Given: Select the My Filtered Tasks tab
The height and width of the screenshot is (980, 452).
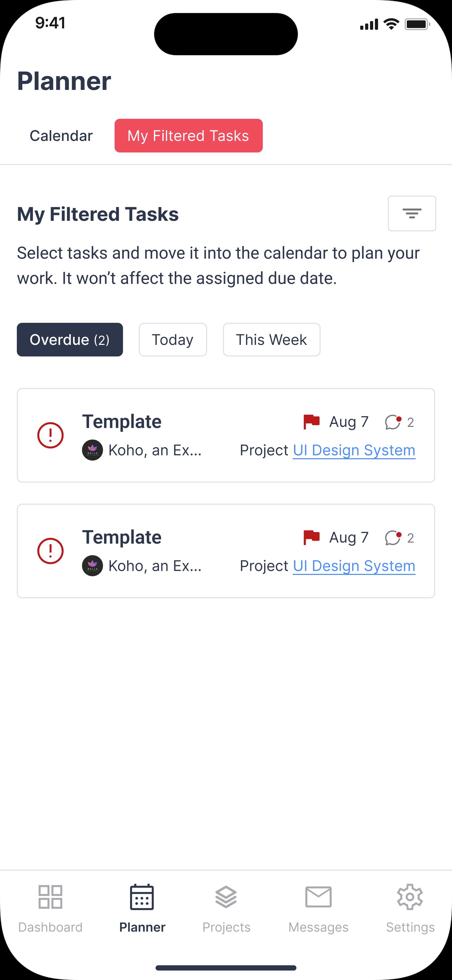Looking at the screenshot, I should pos(188,136).
